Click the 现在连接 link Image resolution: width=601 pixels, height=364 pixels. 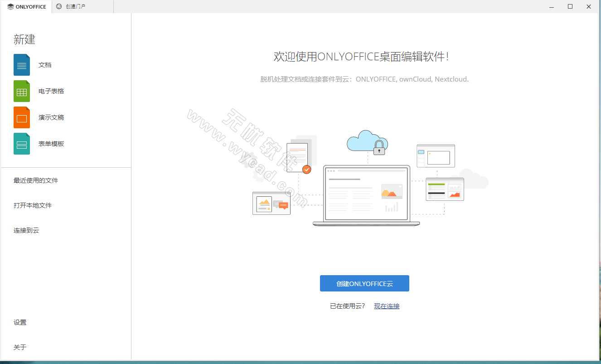click(386, 306)
